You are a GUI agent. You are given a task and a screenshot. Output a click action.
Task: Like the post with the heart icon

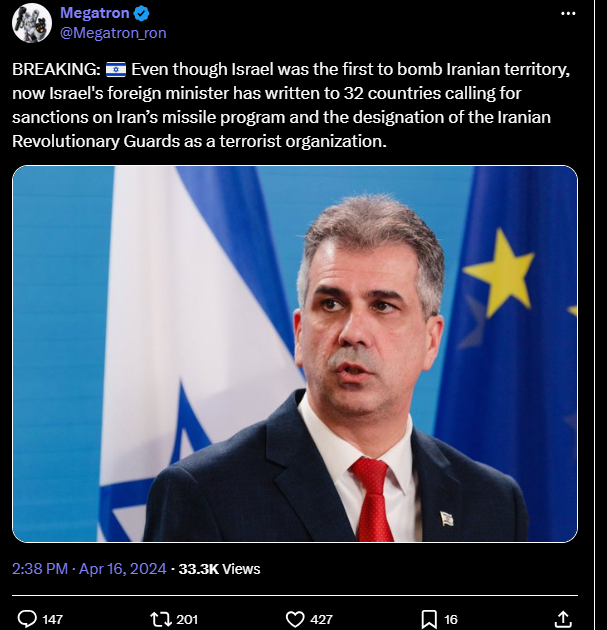click(x=295, y=619)
